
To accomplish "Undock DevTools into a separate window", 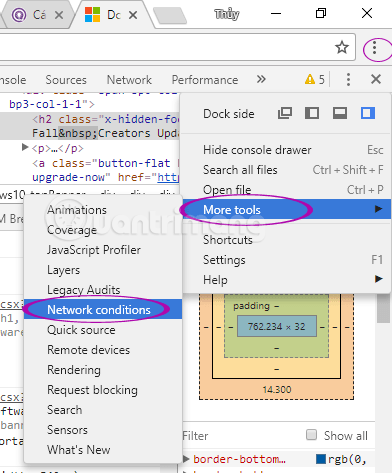I will tap(285, 113).
